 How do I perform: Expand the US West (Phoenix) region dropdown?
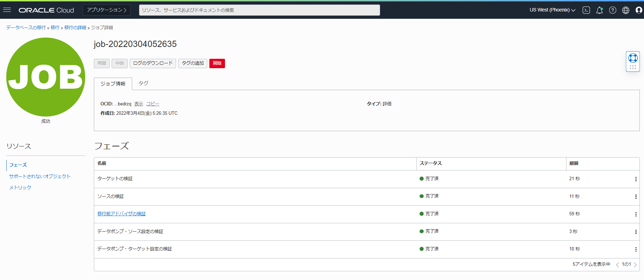click(x=552, y=10)
